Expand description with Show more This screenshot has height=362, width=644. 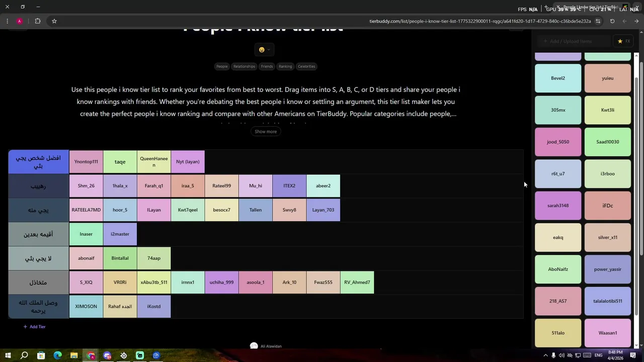point(266,132)
